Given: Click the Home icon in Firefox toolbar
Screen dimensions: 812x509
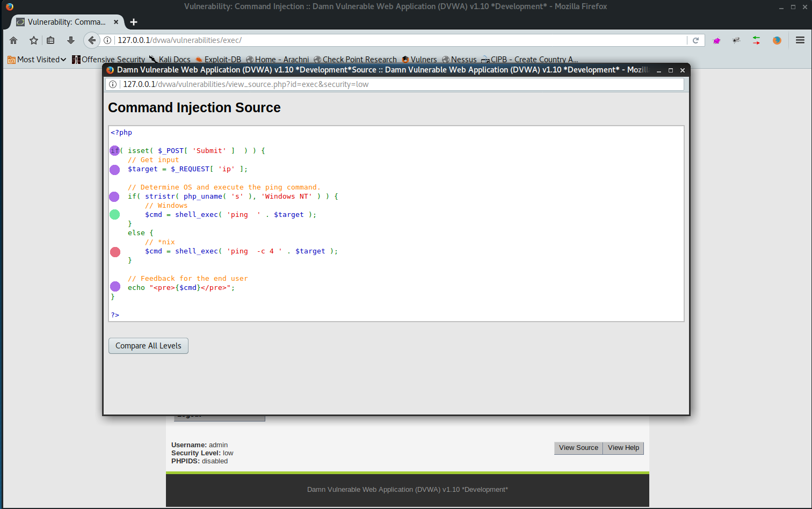Looking at the screenshot, I should pos(13,40).
